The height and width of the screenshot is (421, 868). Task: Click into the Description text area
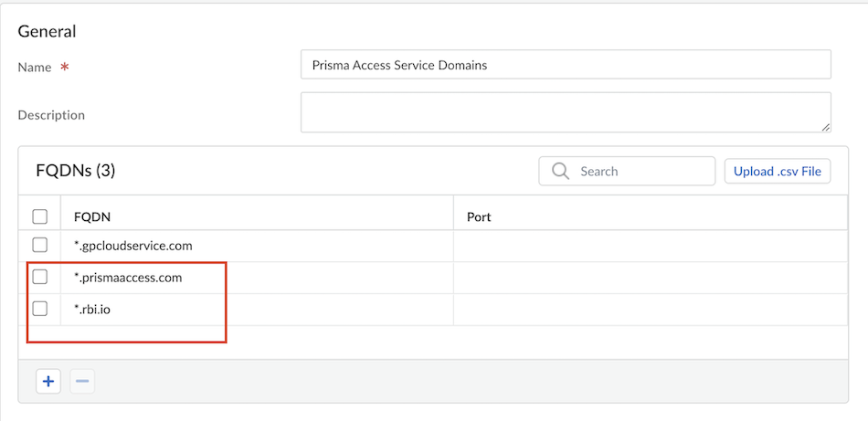[566, 111]
